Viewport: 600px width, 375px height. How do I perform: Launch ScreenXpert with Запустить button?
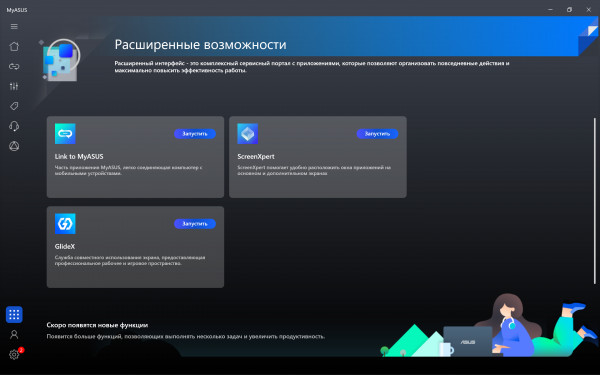(x=377, y=134)
